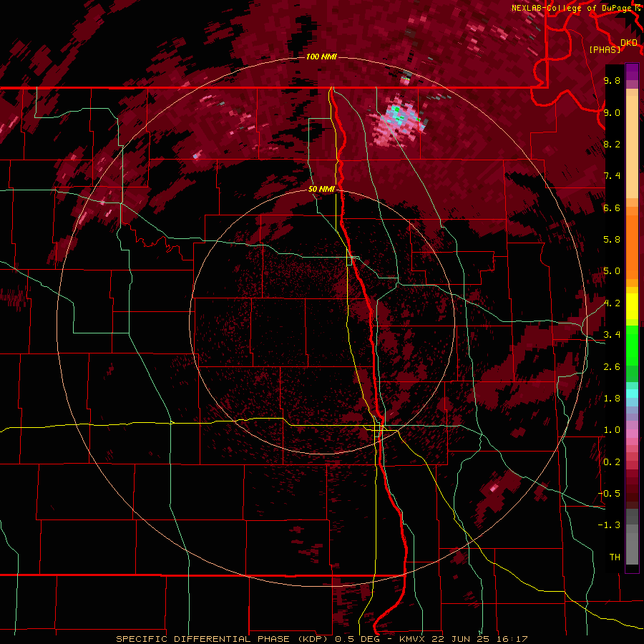
Task: Click the 4.2 value on the scale
Action: point(612,303)
